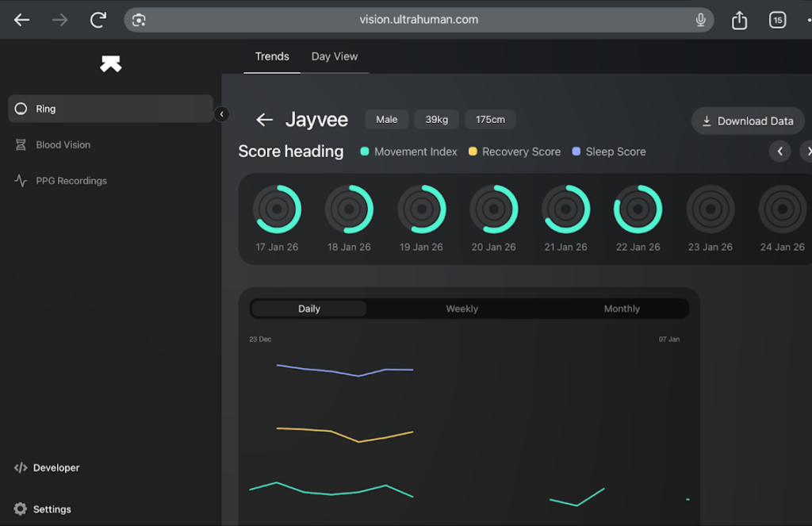Viewport: 812px width, 526px height.
Task: Collapse the left sidebar panel
Action: tap(222, 114)
